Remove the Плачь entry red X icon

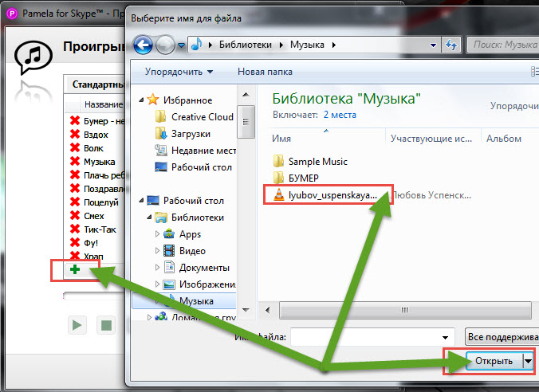click(x=75, y=174)
